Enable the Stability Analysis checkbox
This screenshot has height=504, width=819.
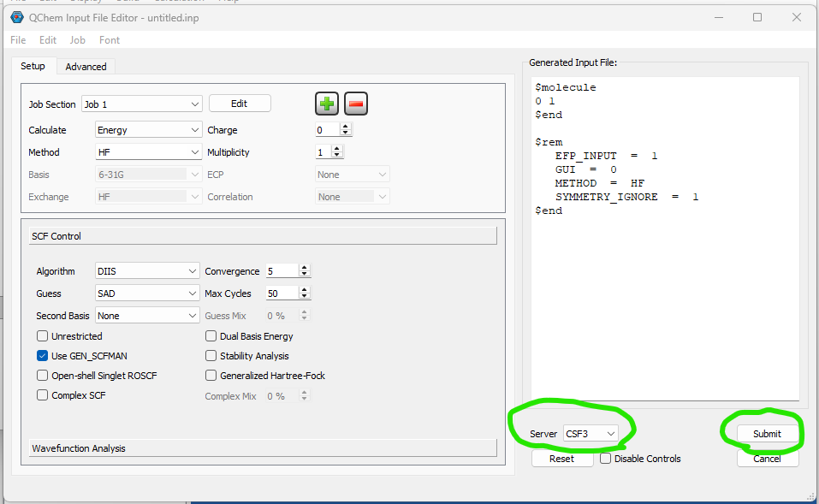pyautogui.click(x=211, y=356)
